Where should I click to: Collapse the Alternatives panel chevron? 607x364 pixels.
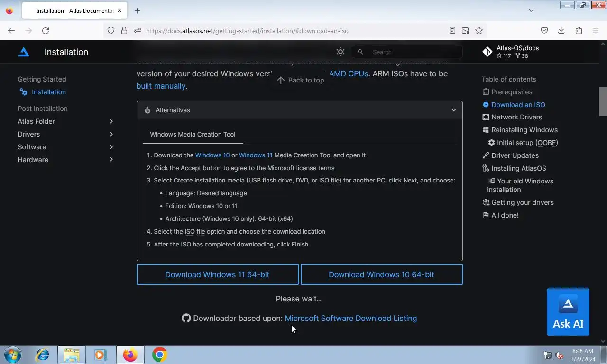454,110
